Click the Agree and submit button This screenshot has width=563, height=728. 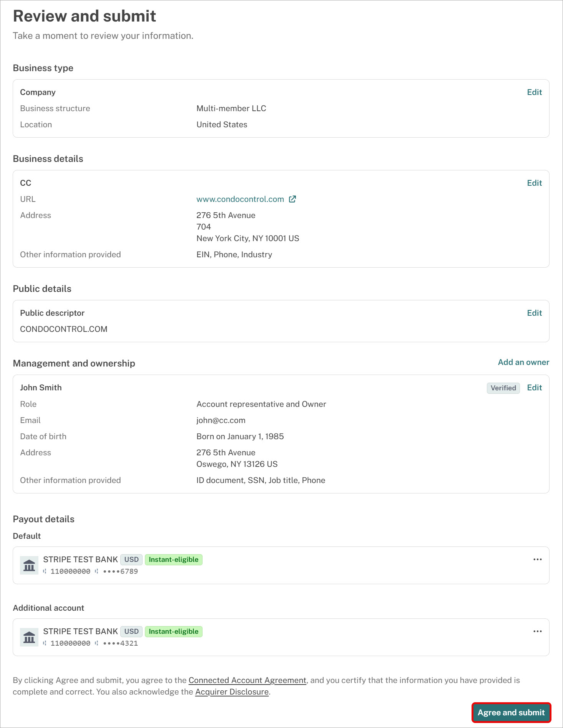[x=511, y=713]
